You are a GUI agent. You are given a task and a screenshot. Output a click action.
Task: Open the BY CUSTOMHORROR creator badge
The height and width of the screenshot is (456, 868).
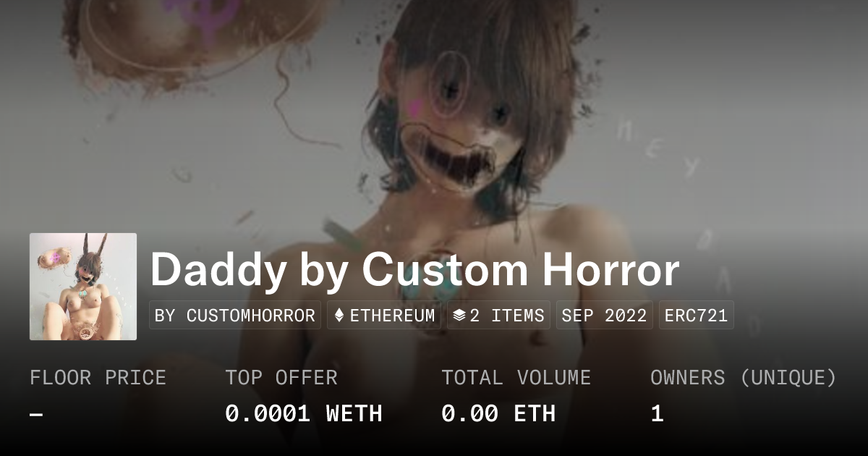pos(235,316)
